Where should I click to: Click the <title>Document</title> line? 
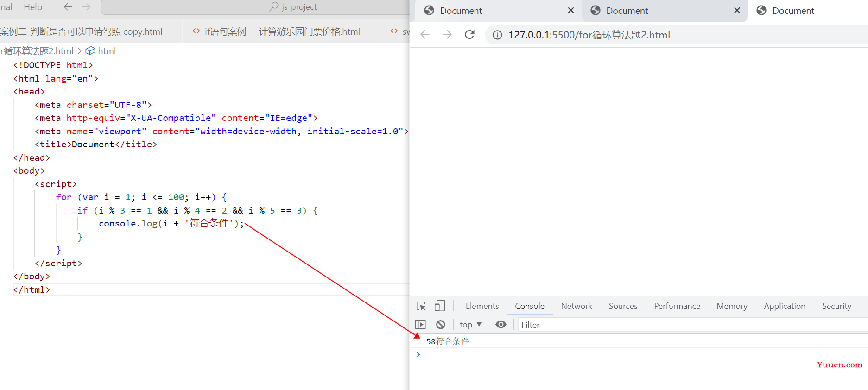96,145
